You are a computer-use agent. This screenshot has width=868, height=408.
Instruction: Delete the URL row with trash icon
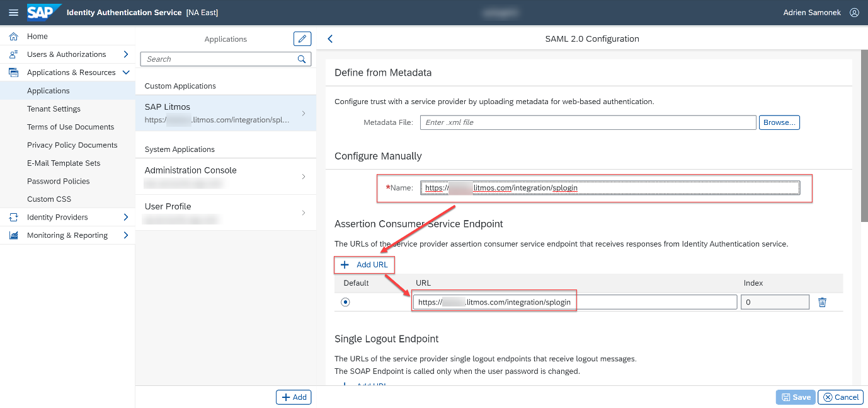click(822, 302)
